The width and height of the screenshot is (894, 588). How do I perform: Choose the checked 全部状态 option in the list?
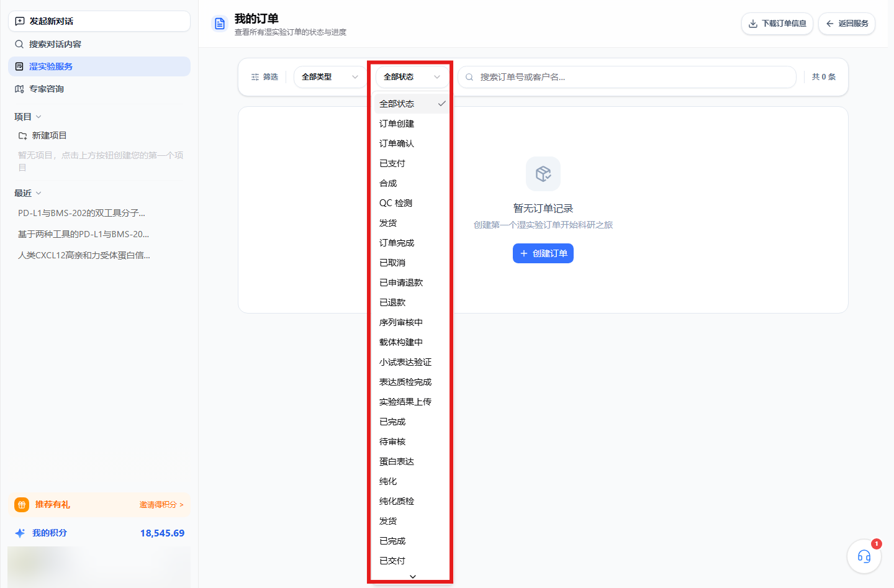coord(413,104)
